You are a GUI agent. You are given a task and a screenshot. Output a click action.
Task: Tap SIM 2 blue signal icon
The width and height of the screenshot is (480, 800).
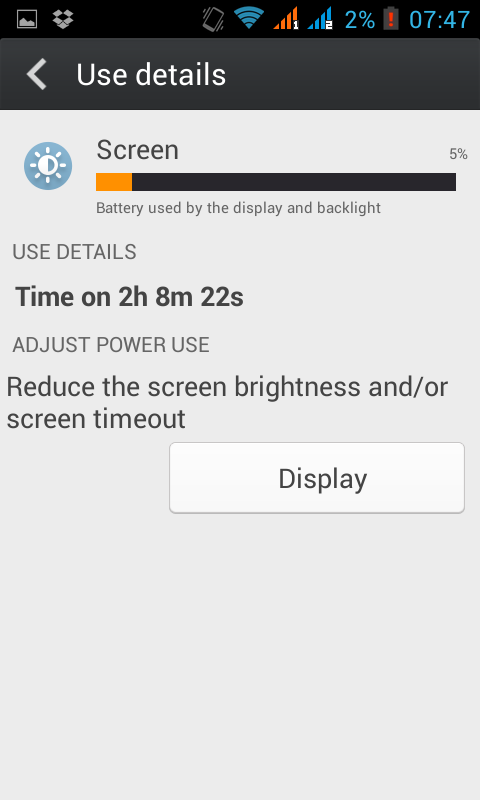(320, 19)
